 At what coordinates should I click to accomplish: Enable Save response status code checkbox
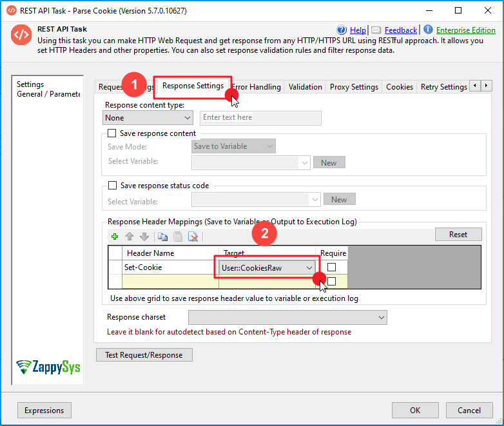[112, 186]
